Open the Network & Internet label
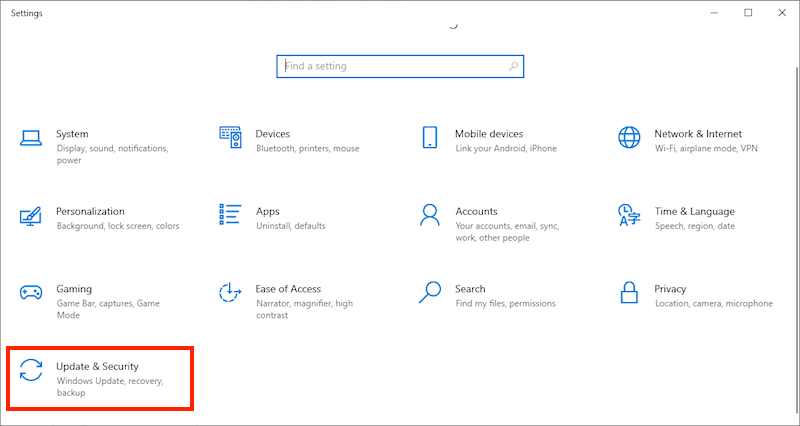The height and width of the screenshot is (426, 800). tap(698, 134)
